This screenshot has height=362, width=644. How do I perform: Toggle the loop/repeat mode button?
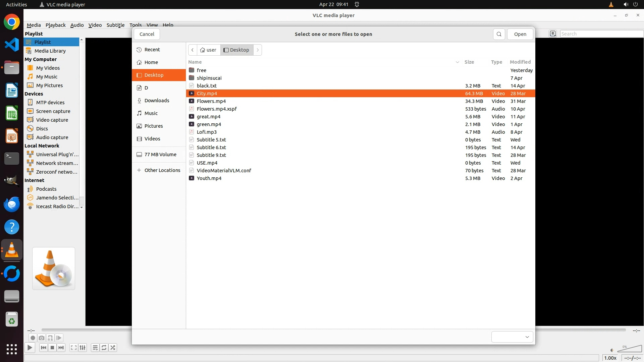(x=104, y=348)
